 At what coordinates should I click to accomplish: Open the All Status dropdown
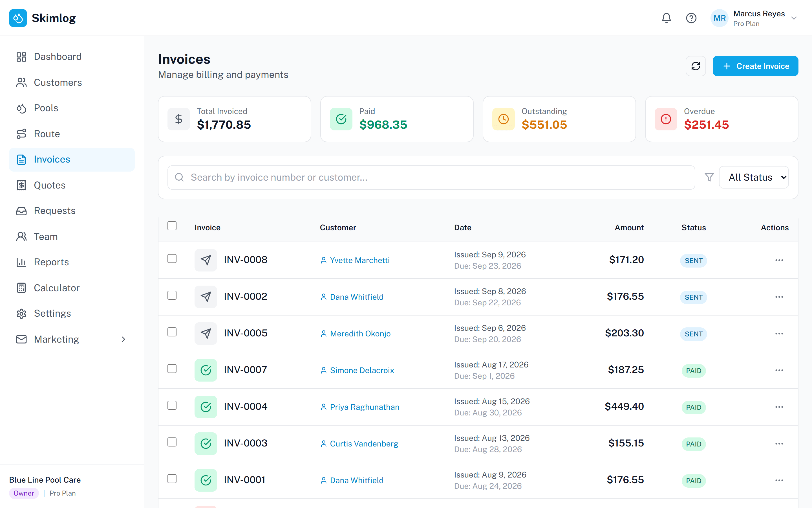point(754,177)
